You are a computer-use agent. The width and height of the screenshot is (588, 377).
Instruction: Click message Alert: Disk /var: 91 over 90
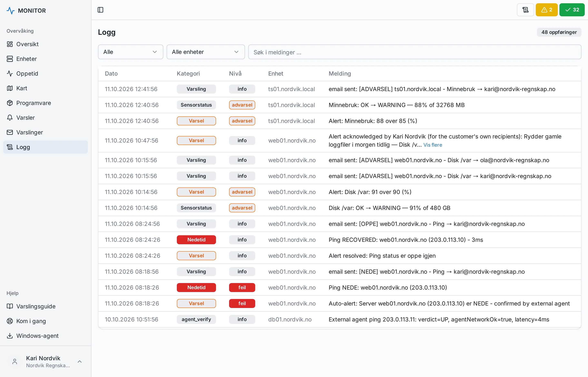(370, 192)
